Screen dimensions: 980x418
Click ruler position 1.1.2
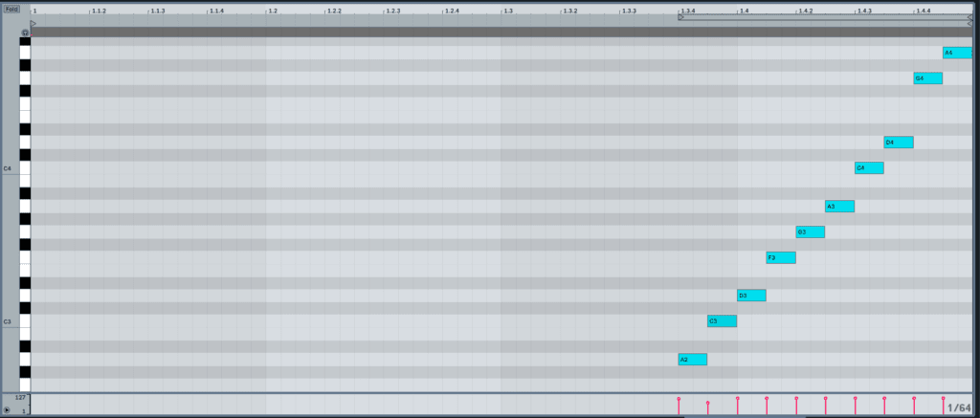click(x=99, y=11)
